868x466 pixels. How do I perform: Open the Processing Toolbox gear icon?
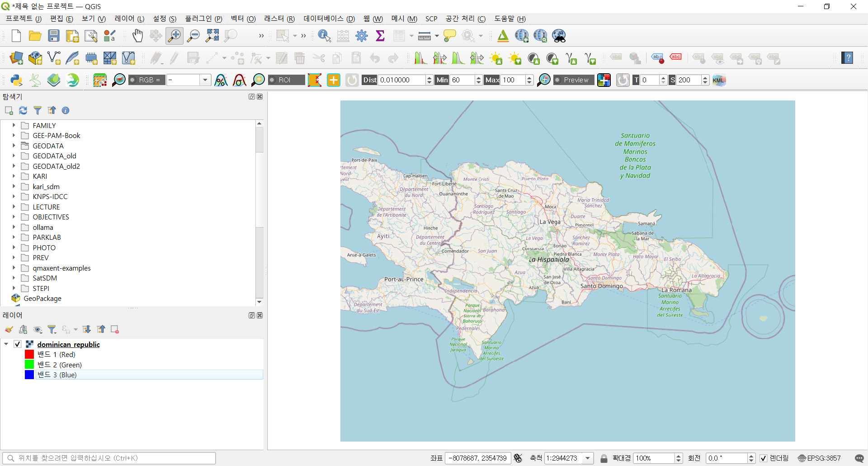362,36
